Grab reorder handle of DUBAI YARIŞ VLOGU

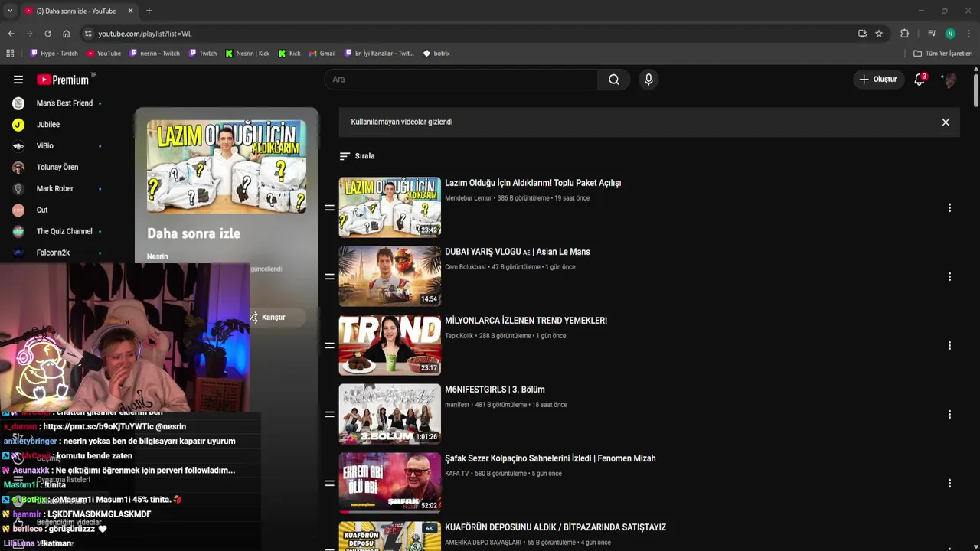tap(329, 276)
